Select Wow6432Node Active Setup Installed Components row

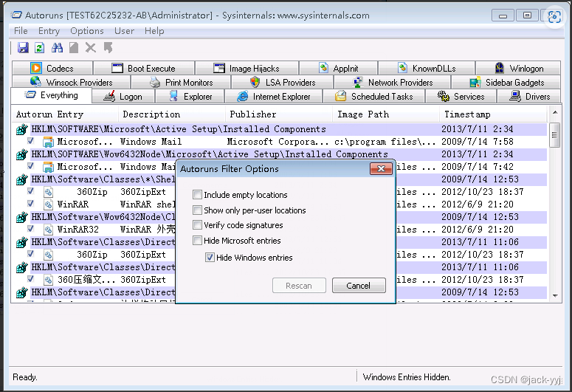click(x=281, y=154)
